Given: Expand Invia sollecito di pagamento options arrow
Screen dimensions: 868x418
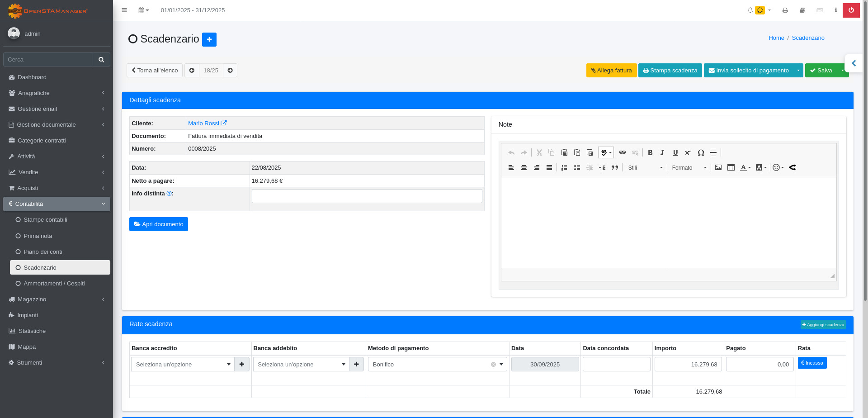Looking at the screenshot, I should 798,70.
